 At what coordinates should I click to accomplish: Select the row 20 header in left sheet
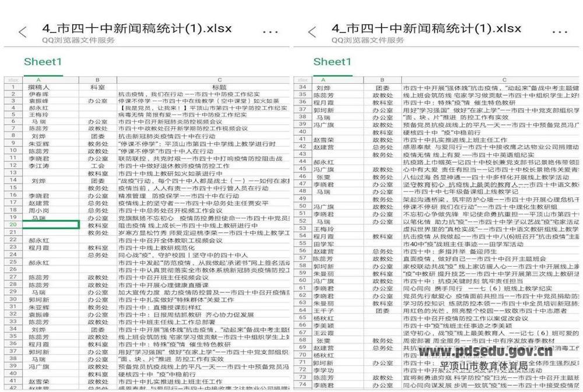(x=12, y=225)
